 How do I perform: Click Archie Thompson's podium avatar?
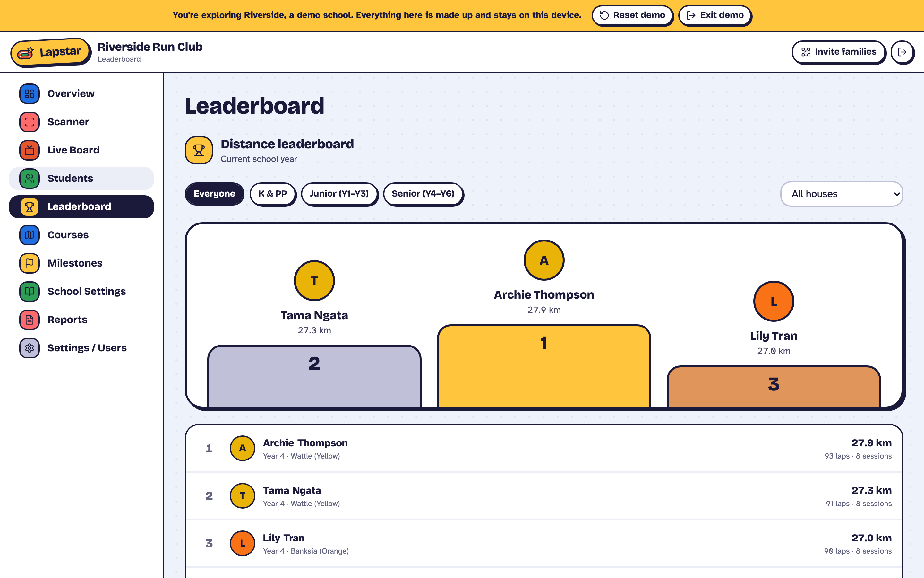(544, 260)
